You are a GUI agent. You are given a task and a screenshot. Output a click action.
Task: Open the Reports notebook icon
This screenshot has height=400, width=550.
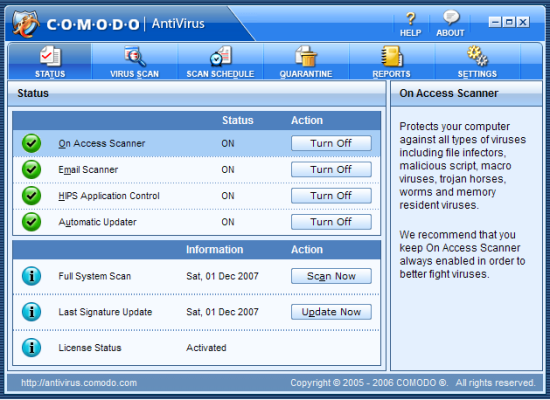pyautogui.click(x=392, y=56)
